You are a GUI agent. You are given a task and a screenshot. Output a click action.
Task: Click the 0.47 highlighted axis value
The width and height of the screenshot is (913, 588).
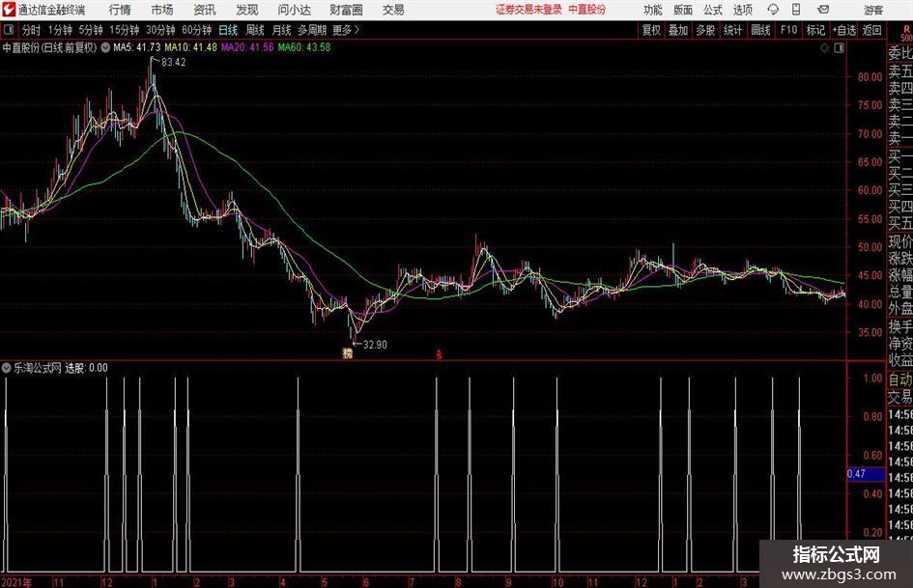(x=857, y=474)
